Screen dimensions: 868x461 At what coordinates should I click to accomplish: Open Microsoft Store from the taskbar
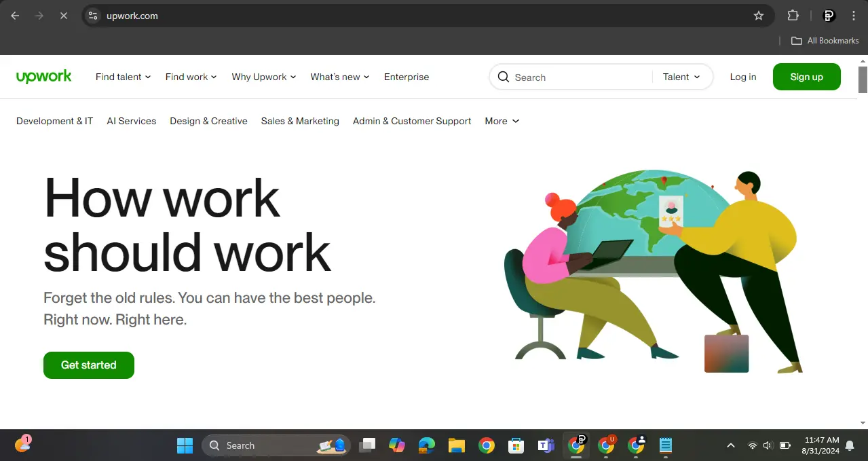tap(516, 445)
